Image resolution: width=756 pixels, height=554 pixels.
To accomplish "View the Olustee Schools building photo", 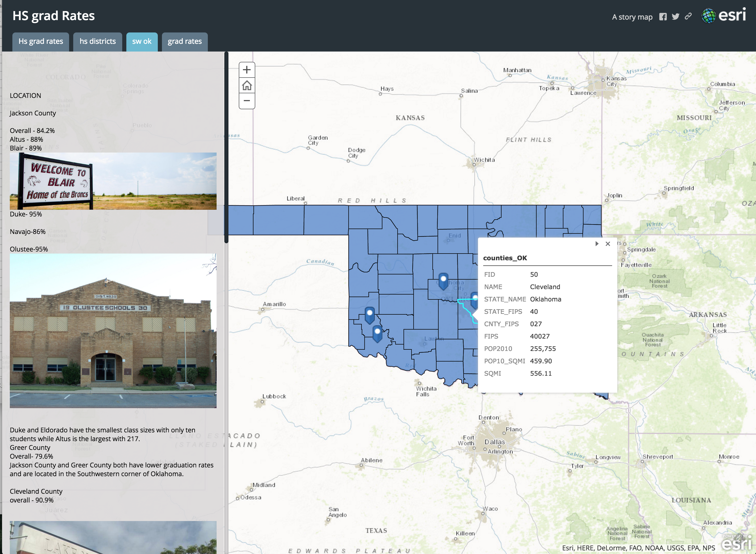I will (113, 331).
